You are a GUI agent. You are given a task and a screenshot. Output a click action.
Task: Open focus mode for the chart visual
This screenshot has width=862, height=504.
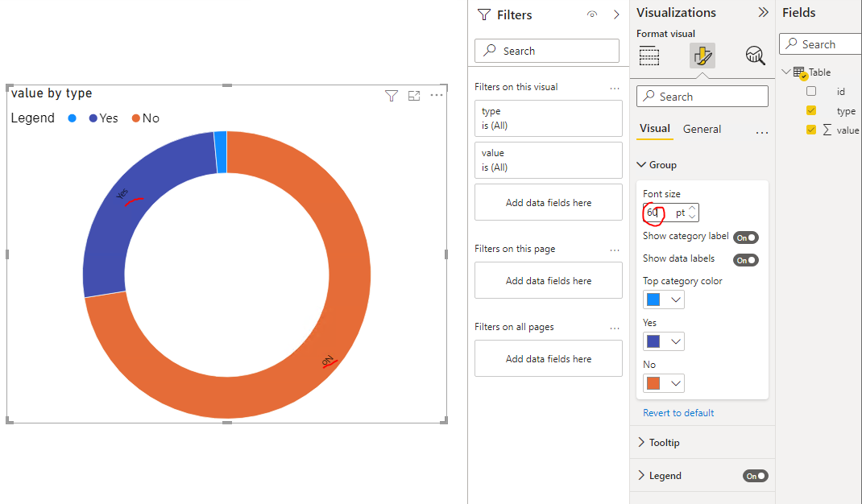[x=414, y=96]
